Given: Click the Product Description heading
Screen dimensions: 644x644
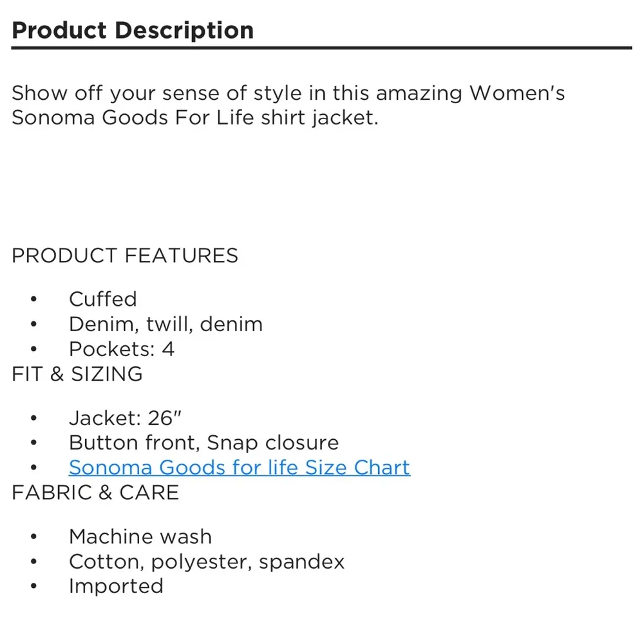Looking at the screenshot, I should pyautogui.click(x=133, y=30).
